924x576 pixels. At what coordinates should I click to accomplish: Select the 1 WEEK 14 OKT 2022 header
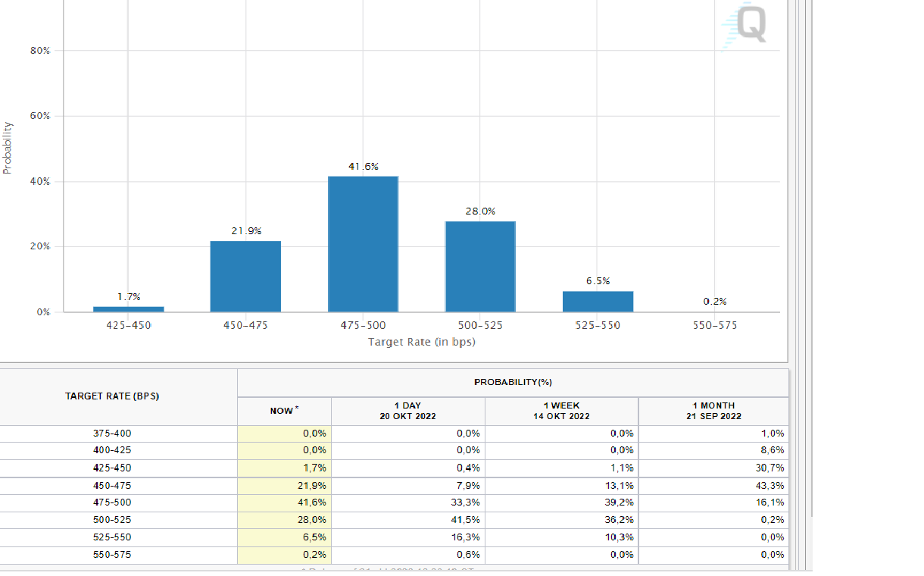pyautogui.click(x=561, y=411)
